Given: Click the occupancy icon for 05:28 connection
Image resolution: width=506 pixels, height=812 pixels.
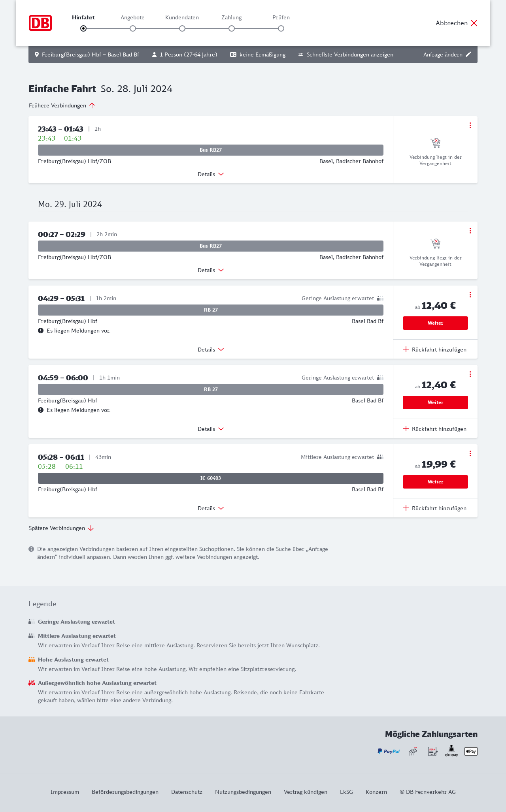Looking at the screenshot, I should point(380,457).
